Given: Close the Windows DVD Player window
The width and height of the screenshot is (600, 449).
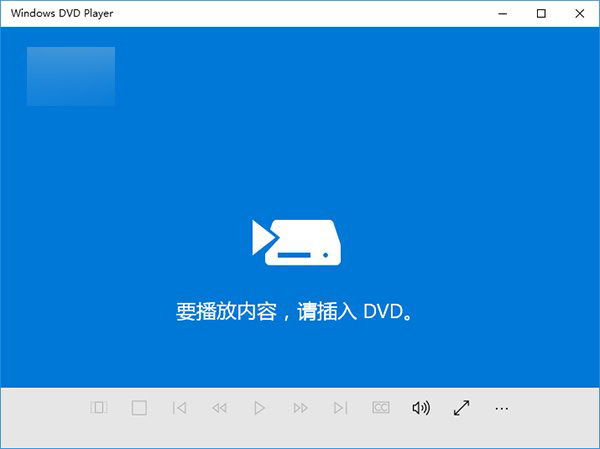Looking at the screenshot, I should pos(580,14).
